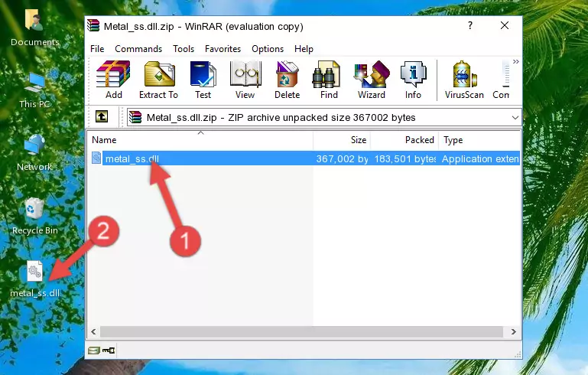Open the Tools menu
The height and width of the screenshot is (375, 588).
pos(184,49)
